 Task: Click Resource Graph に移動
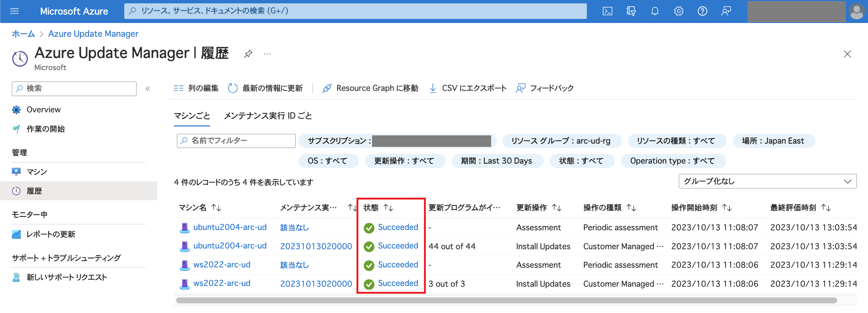(370, 88)
